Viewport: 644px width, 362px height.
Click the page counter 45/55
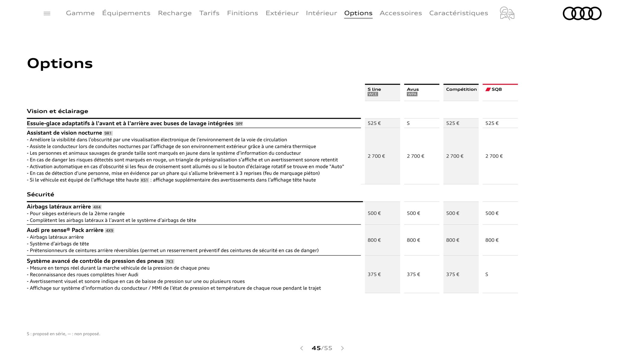322,348
